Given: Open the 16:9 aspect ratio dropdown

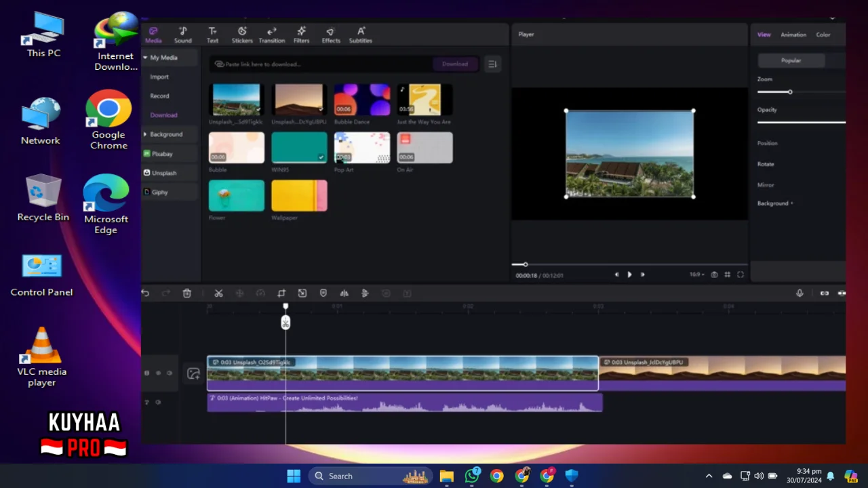Looking at the screenshot, I should [696, 274].
